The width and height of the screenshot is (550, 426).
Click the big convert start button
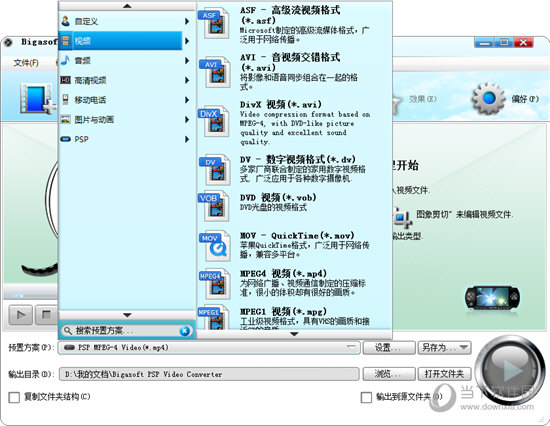click(x=510, y=370)
